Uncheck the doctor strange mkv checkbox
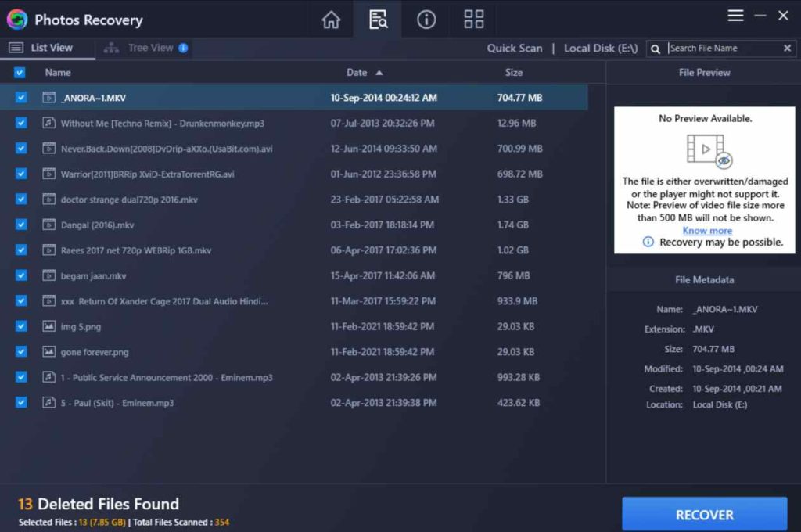Image resolution: width=801 pixels, height=532 pixels. click(x=21, y=199)
